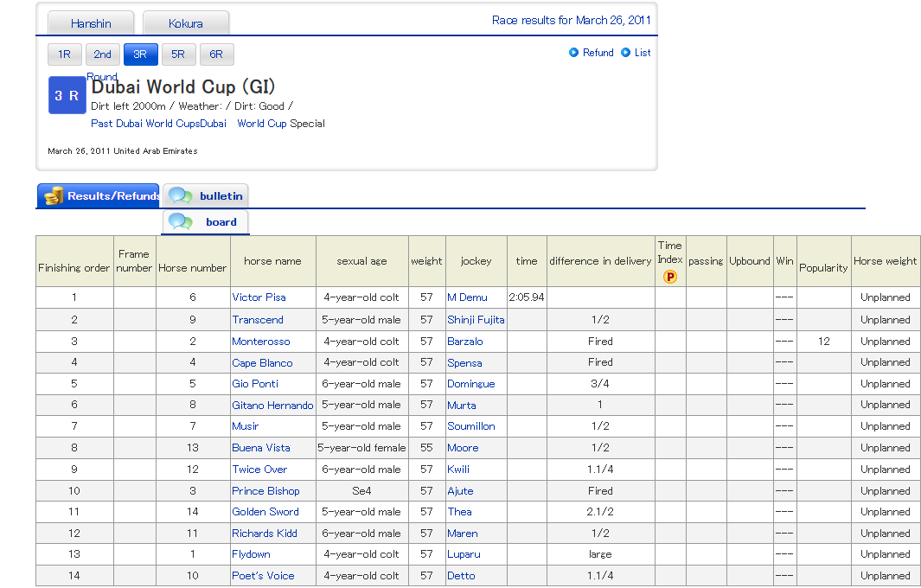
Task: Open horse Prince Bishop's page
Action: [x=265, y=490]
